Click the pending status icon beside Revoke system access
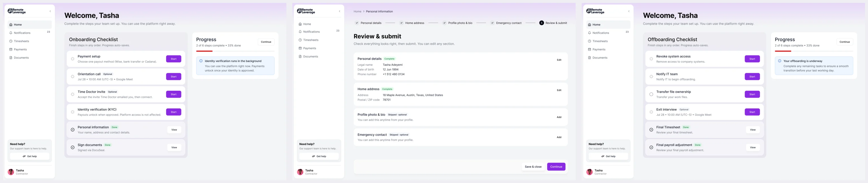 [651, 59]
